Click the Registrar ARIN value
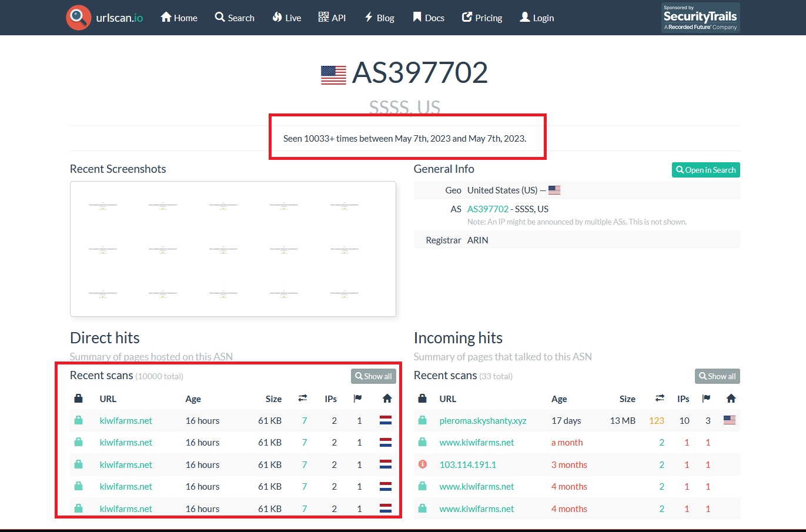Viewport: 806px width, 532px height. click(x=478, y=240)
